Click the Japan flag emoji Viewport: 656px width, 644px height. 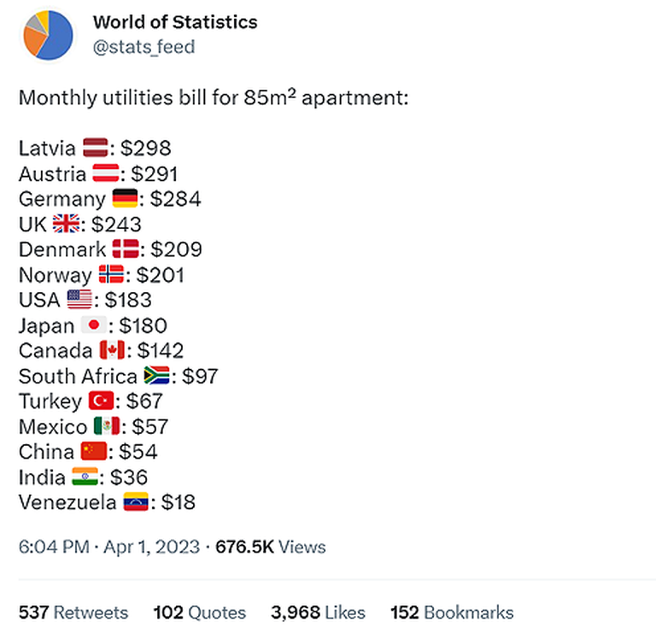[x=94, y=325]
